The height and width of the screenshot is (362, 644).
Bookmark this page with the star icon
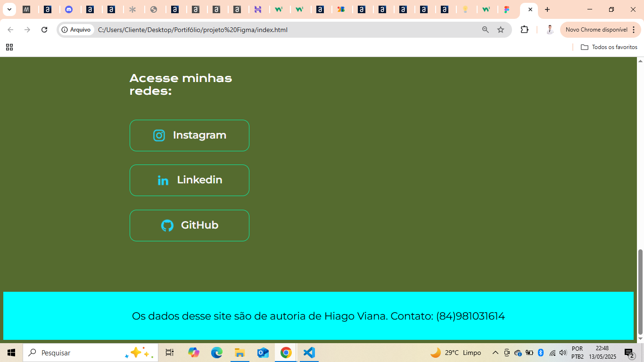click(501, 30)
